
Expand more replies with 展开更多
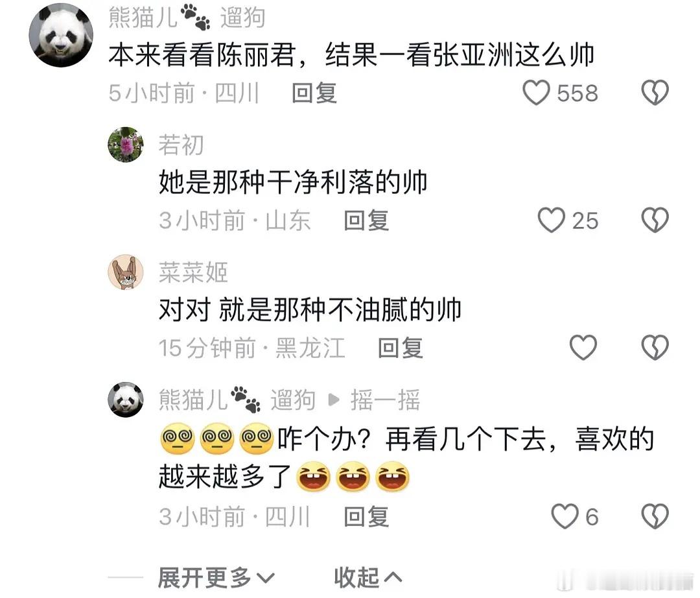(x=216, y=578)
